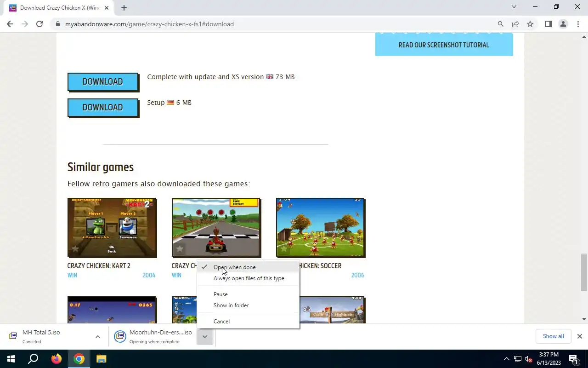
Task: View site information lock icon
Action: click(58, 24)
